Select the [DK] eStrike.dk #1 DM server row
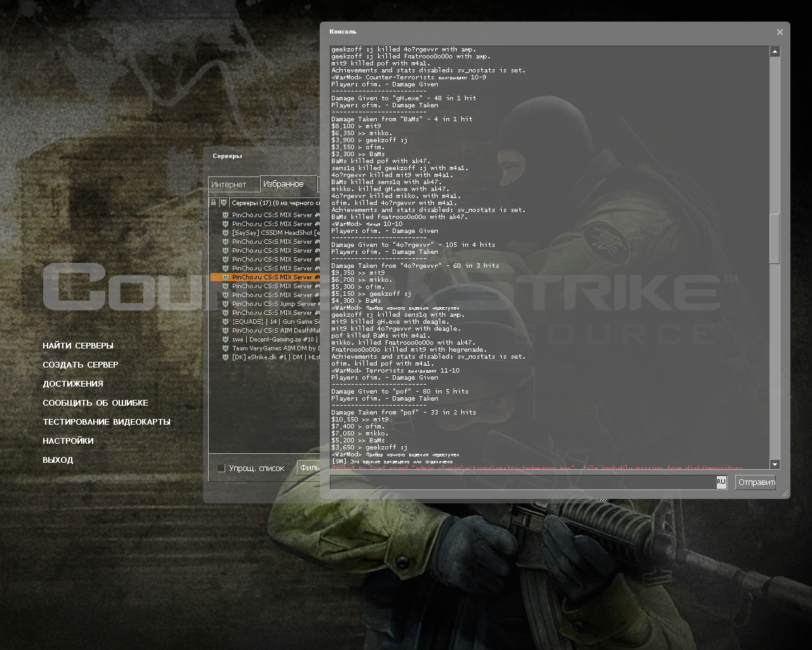 click(265, 357)
